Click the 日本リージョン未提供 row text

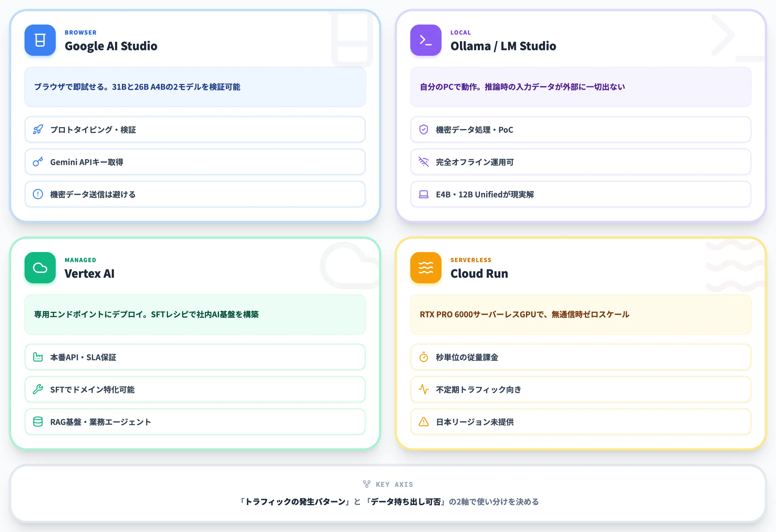click(x=475, y=422)
